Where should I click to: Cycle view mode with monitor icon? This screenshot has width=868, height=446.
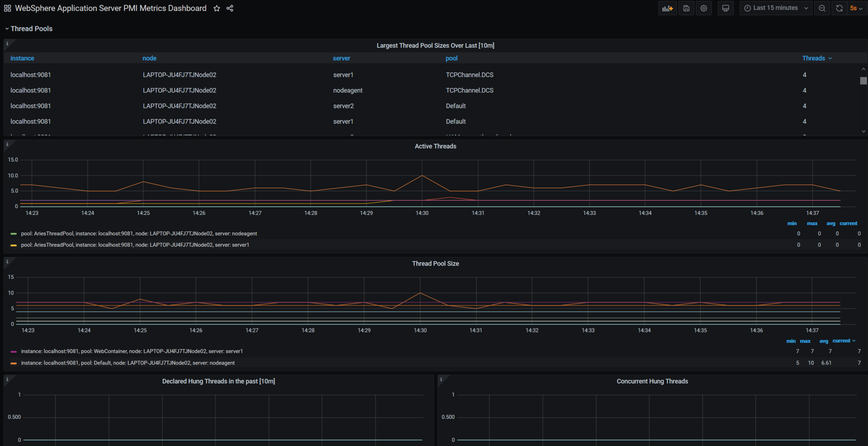[726, 8]
